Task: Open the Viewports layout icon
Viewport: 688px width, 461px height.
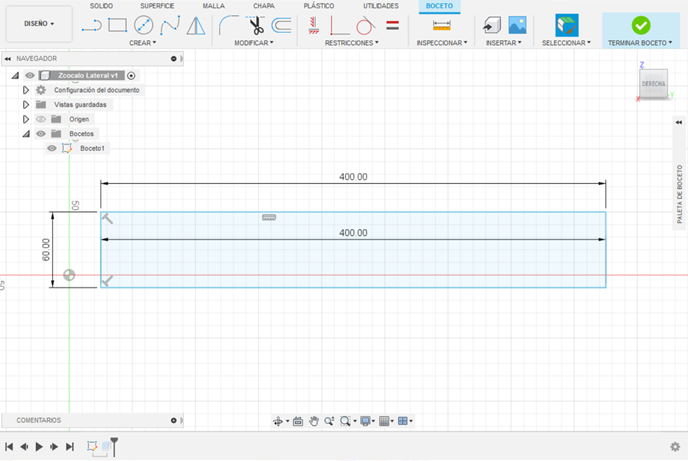Action: (403, 421)
